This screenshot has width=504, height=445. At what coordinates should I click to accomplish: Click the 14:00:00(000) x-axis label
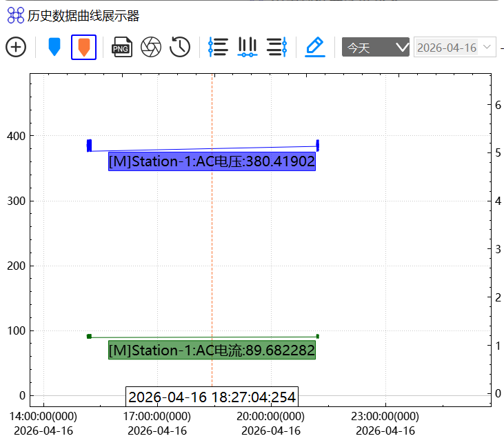tap(43, 416)
